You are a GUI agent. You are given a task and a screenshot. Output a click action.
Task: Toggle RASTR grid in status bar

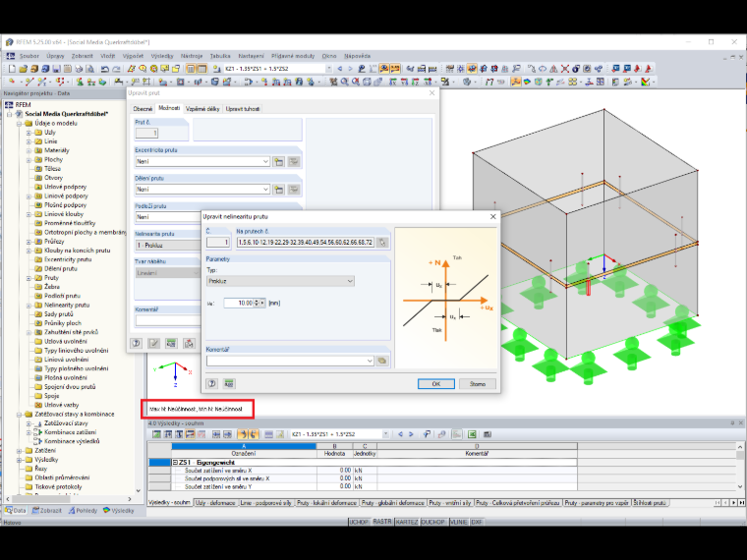382,522
